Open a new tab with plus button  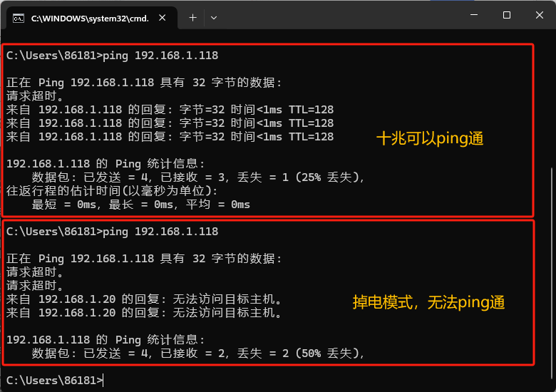(192, 17)
